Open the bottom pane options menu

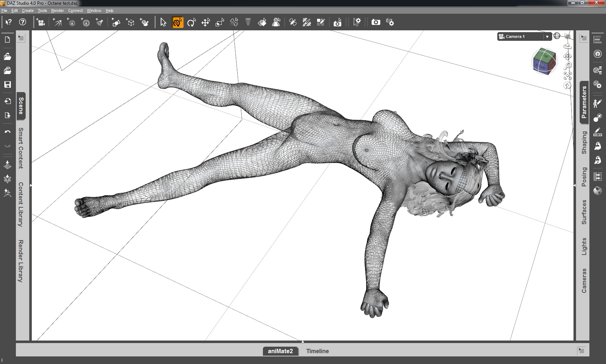(581, 350)
